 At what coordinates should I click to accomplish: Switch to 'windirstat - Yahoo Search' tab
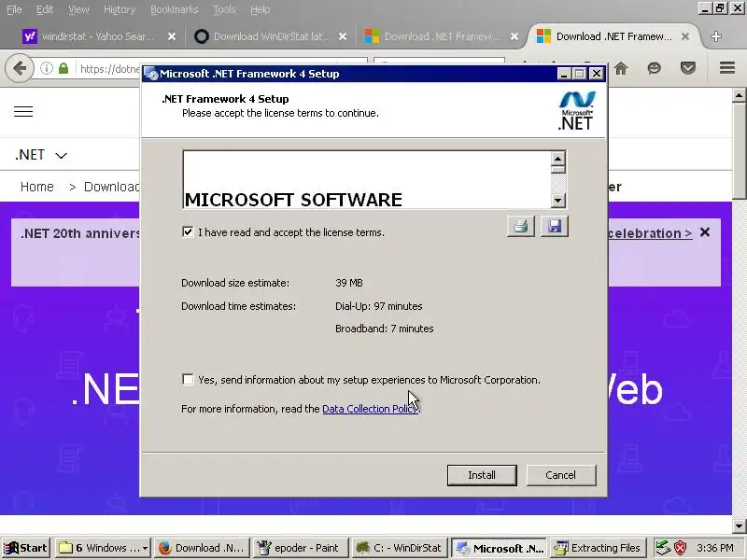[x=98, y=36]
